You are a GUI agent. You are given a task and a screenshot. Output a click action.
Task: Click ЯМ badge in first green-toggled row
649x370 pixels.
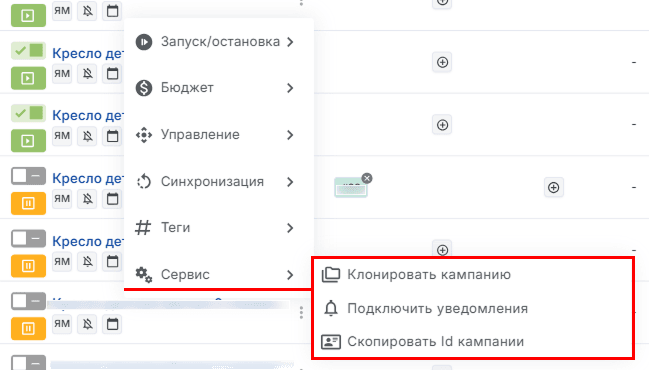62,73
